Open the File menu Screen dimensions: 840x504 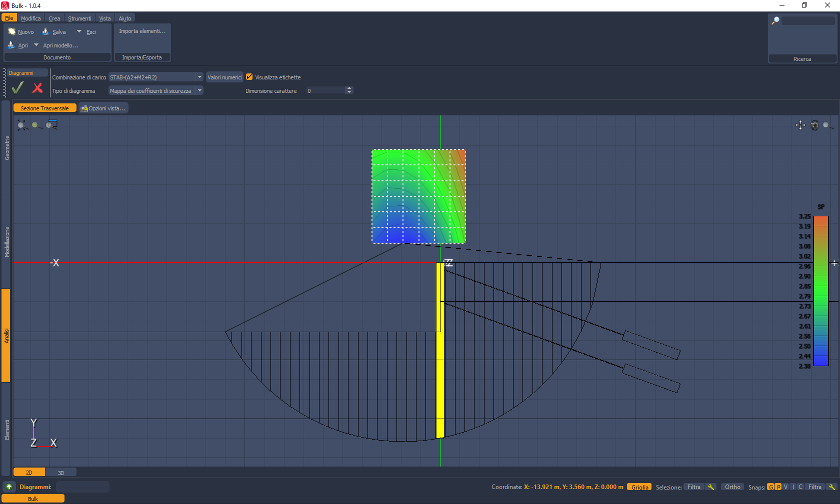(9, 18)
